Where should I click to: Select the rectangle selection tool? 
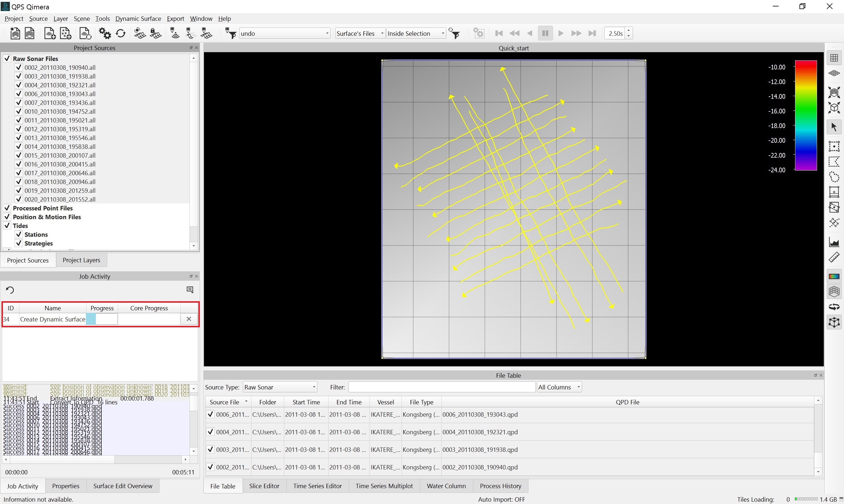point(834,146)
